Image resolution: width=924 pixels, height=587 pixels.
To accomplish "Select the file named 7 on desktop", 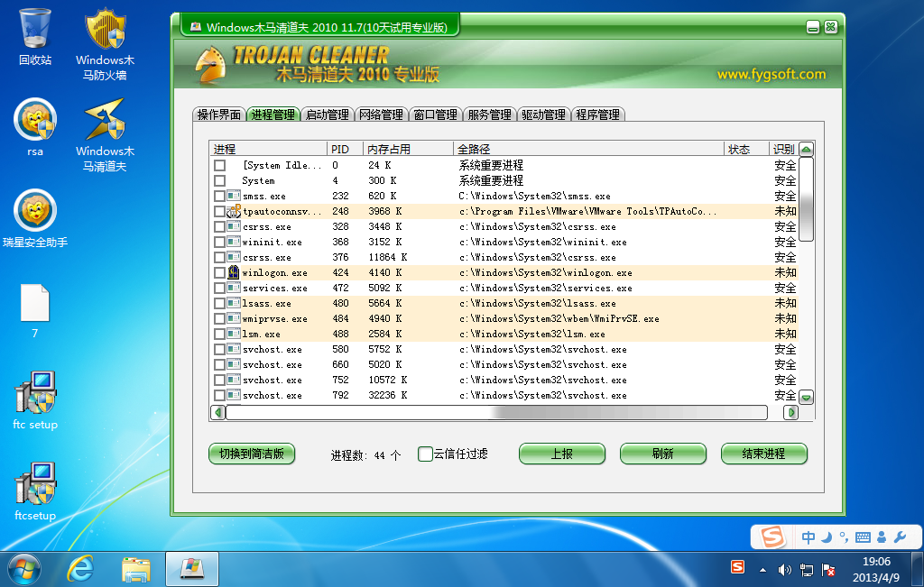I will click(x=35, y=311).
